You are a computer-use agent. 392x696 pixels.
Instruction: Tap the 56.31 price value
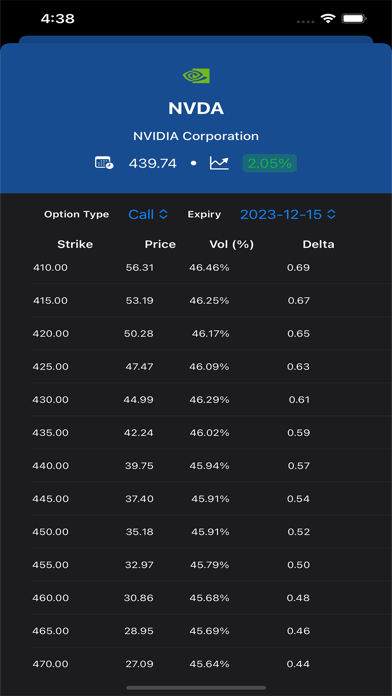pyautogui.click(x=139, y=267)
